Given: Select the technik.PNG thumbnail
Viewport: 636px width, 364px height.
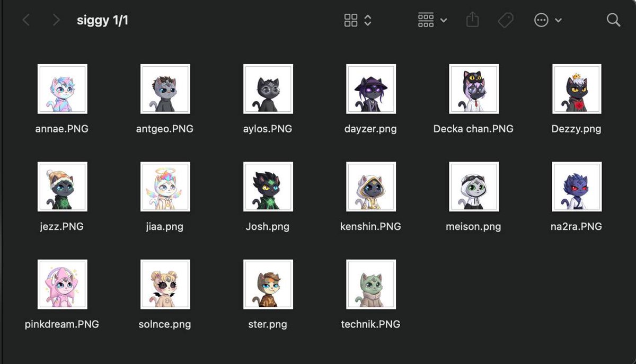Looking at the screenshot, I should pos(371,285).
